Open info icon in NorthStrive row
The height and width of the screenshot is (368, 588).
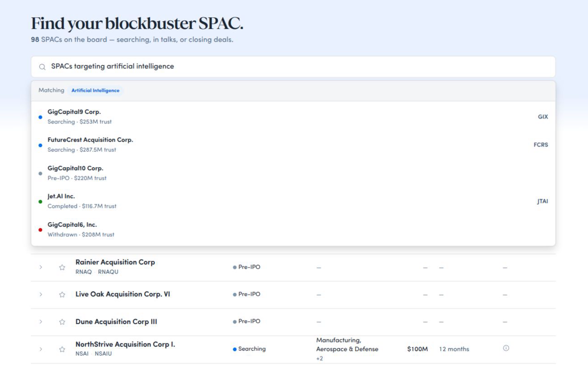click(x=506, y=348)
